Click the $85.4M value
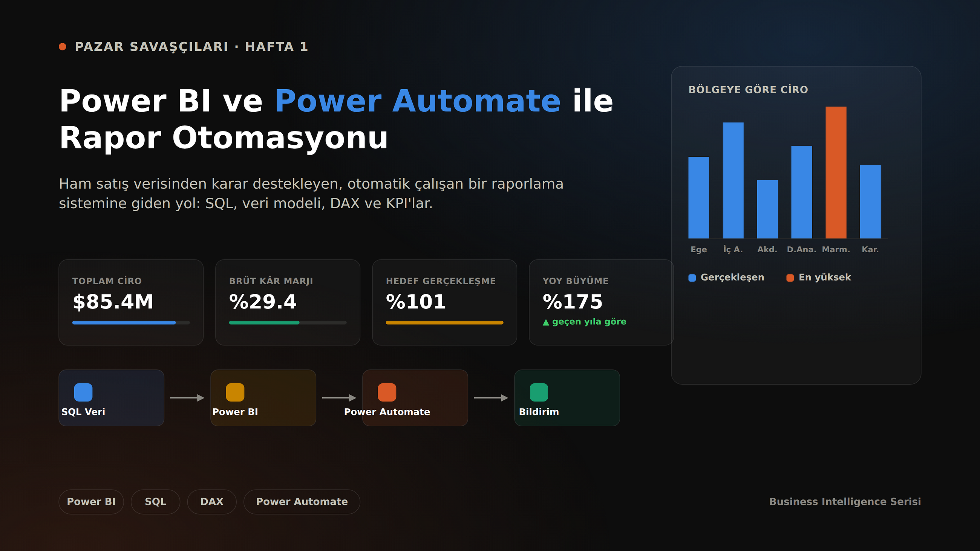 (x=113, y=302)
